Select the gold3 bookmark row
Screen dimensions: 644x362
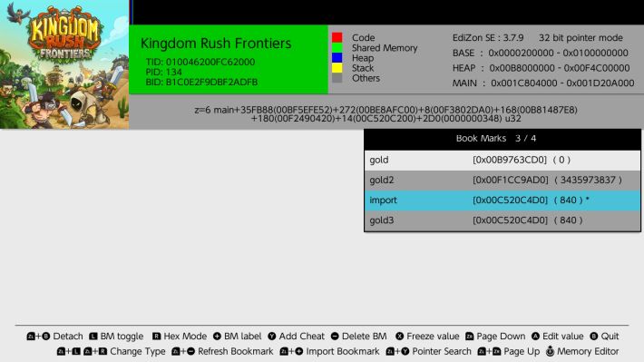[x=503, y=220]
